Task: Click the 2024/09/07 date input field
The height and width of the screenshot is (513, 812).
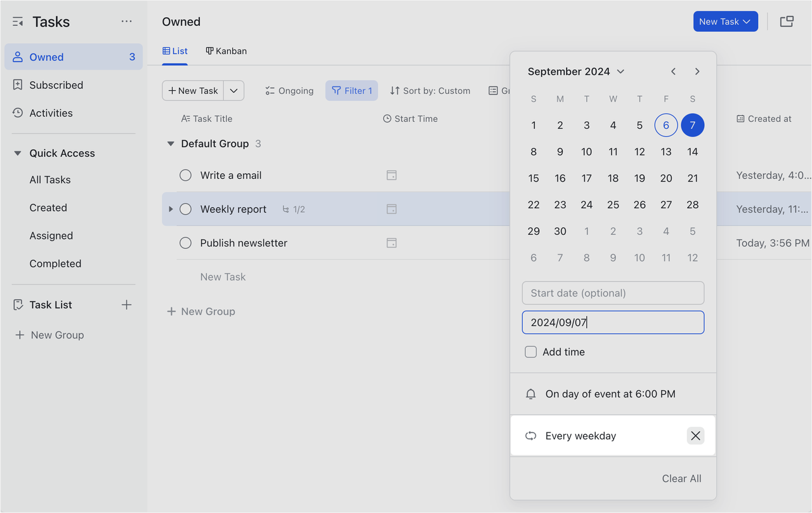Action: click(x=613, y=322)
